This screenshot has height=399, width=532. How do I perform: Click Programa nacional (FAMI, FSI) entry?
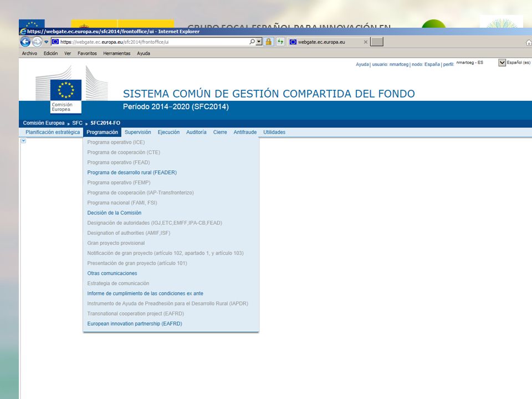122,203
